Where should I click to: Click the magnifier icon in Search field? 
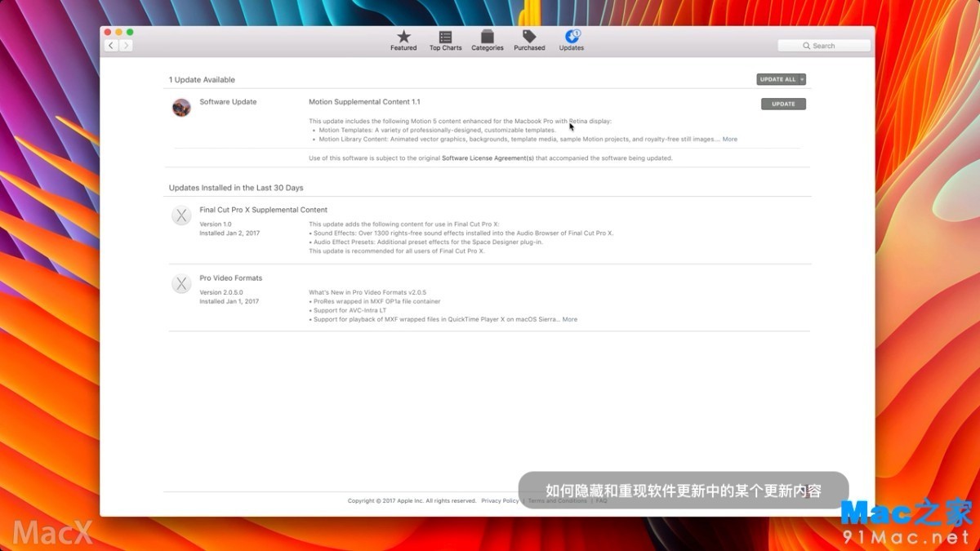pos(807,46)
